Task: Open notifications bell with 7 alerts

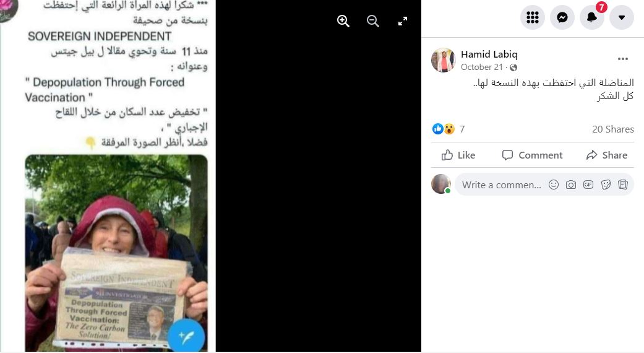Action: (592, 17)
